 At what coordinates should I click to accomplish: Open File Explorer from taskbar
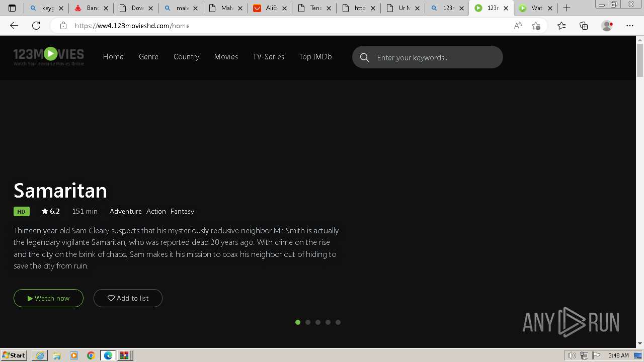(57, 355)
